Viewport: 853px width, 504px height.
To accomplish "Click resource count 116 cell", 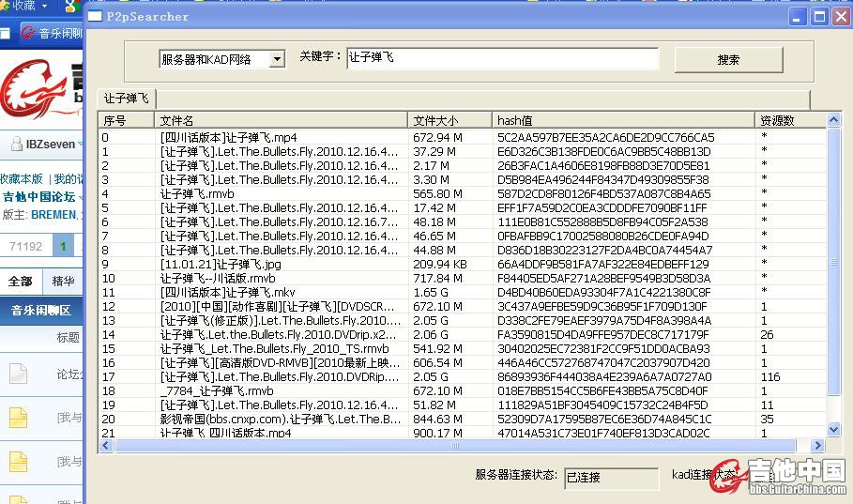I will [770, 376].
